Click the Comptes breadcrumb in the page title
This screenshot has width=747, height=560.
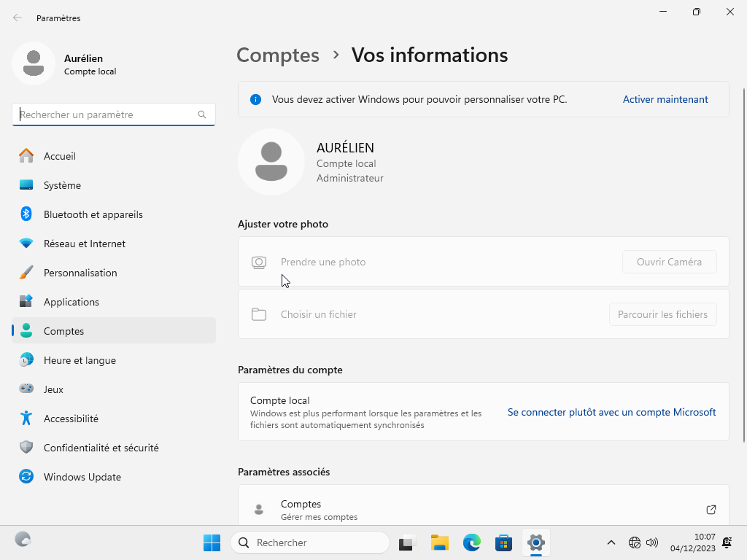278,55
